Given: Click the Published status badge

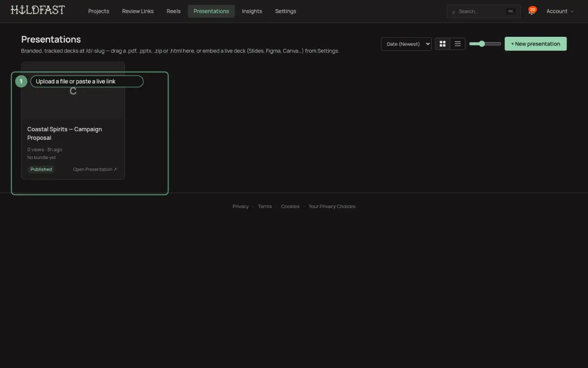Looking at the screenshot, I should tap(41, 169).
